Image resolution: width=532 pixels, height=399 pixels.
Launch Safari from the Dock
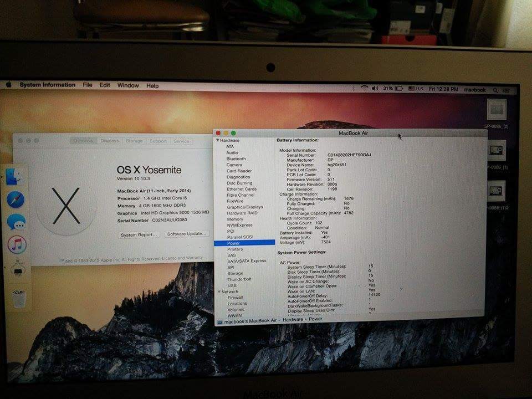click(16, 199)
